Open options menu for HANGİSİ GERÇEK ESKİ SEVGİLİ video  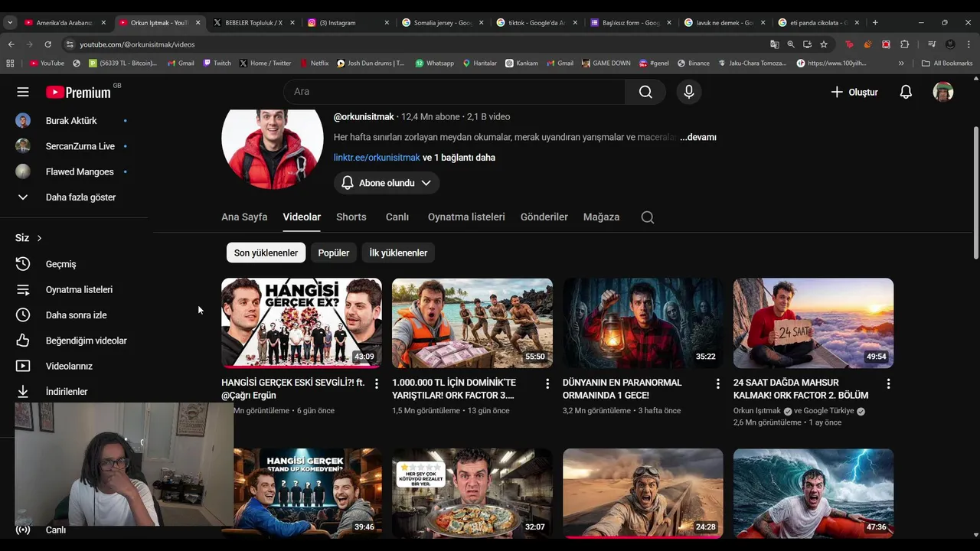(376, 383)
